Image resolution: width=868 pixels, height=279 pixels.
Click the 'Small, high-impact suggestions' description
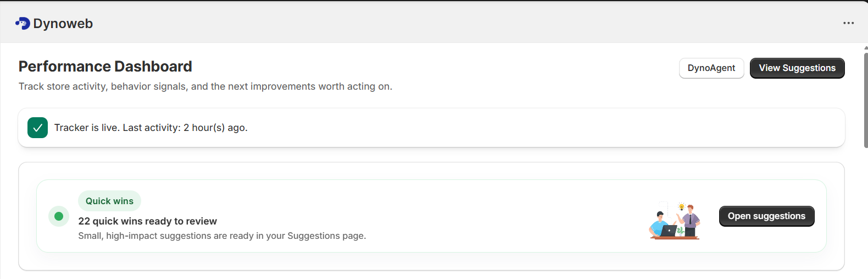pos(221,236)
